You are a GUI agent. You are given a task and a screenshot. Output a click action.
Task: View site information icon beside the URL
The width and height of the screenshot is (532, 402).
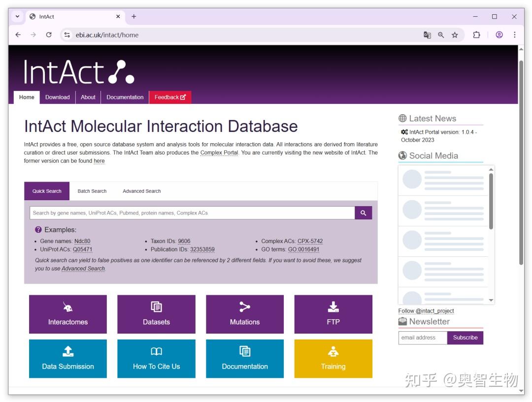(x=67, y=35)
